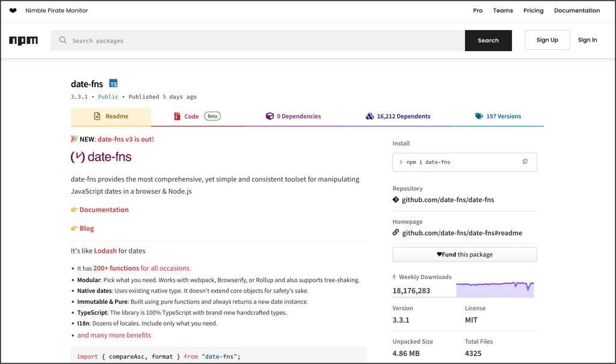Open the red Documentation link in readme
This screenshot has height=364, width=616.
tap(104, 209)
